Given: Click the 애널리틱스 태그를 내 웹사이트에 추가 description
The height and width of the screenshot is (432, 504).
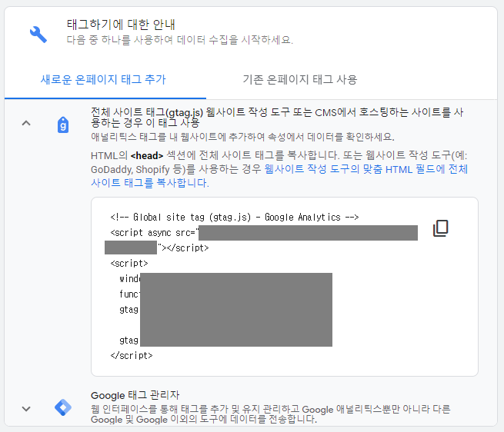Looking at the screenshot, I should [x=242, y=137].
